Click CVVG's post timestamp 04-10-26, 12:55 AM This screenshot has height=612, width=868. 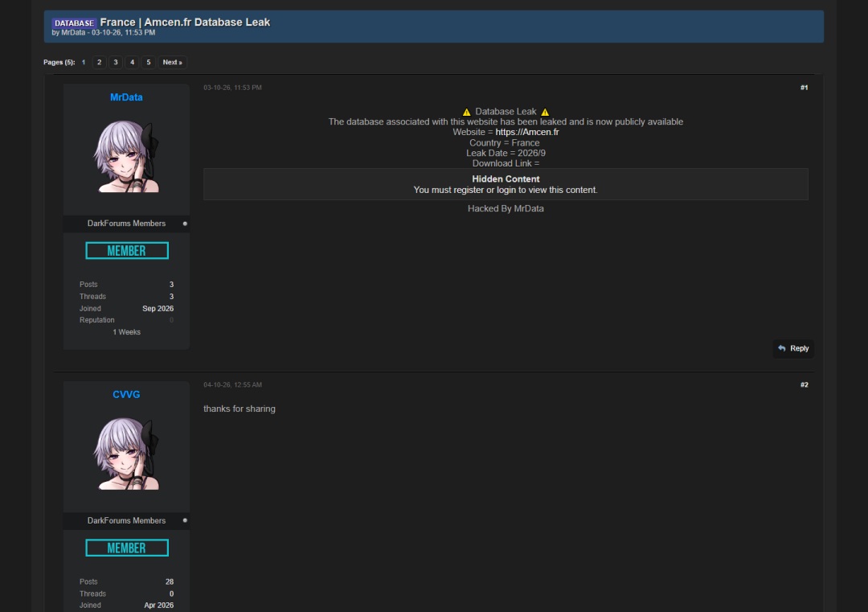pos(232,385)
